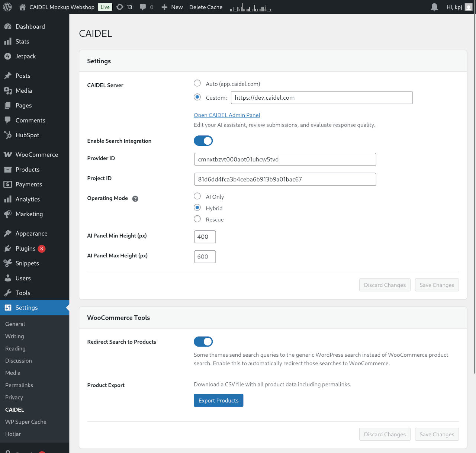Click the Plugins plug icon
The image size is (476, 453).
click(8, 248)
